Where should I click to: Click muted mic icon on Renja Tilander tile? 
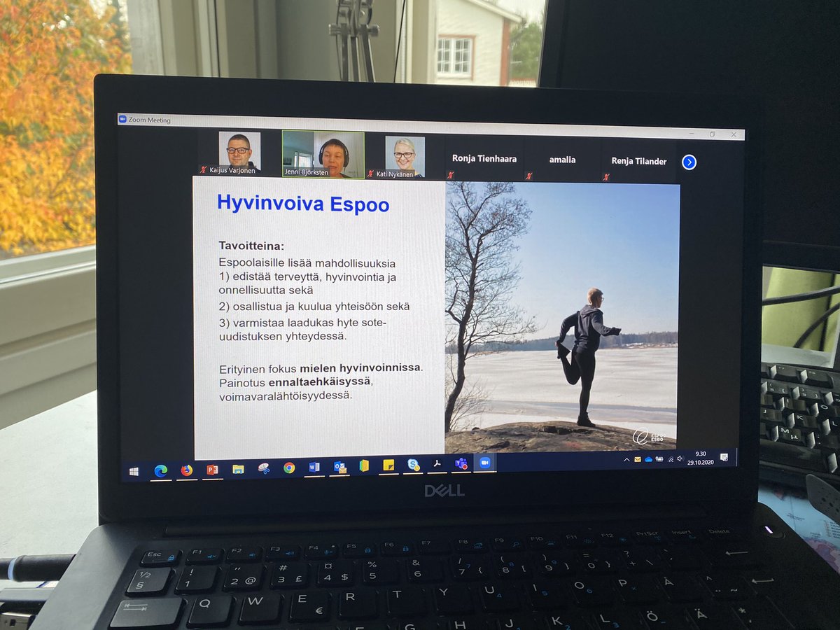point(606,177)
